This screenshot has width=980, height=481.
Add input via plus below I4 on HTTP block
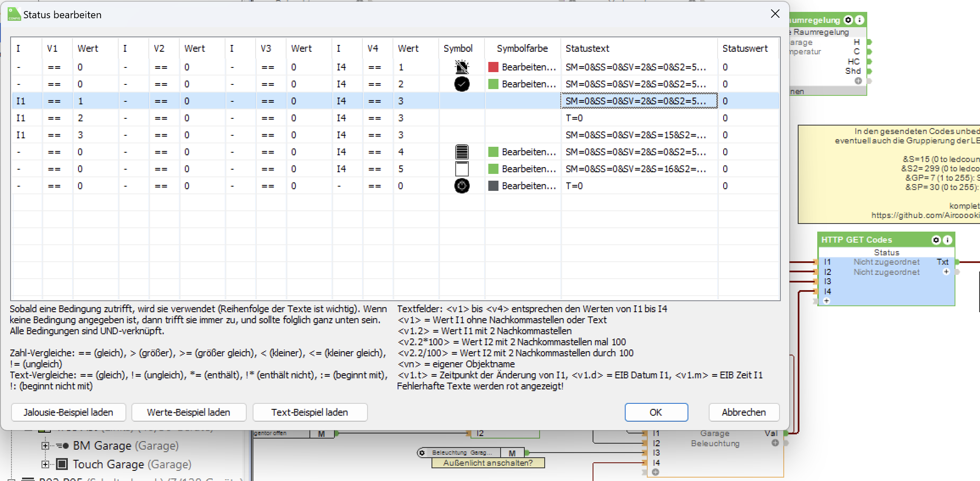tap(826, 301)
